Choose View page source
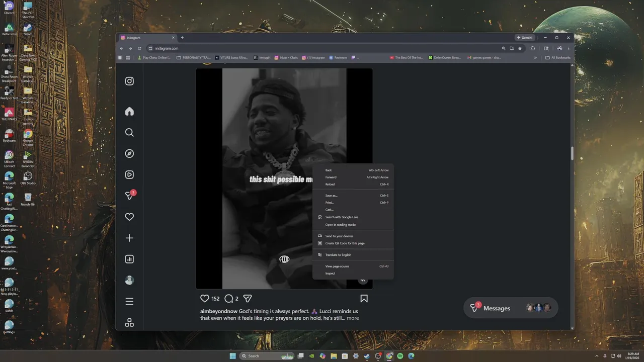The height and width of the screenshot is (362, 644). tap(353, 266)
